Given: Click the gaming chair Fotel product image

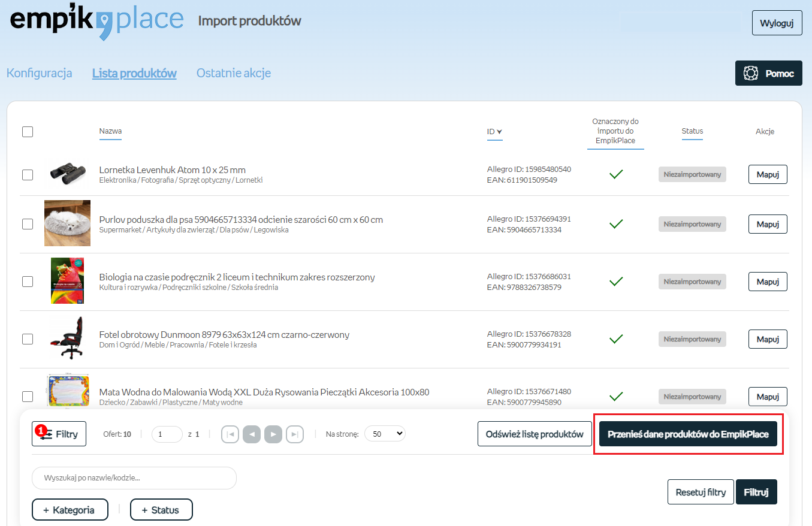Looking at the screenshot, I should click(x=67, y=338).
